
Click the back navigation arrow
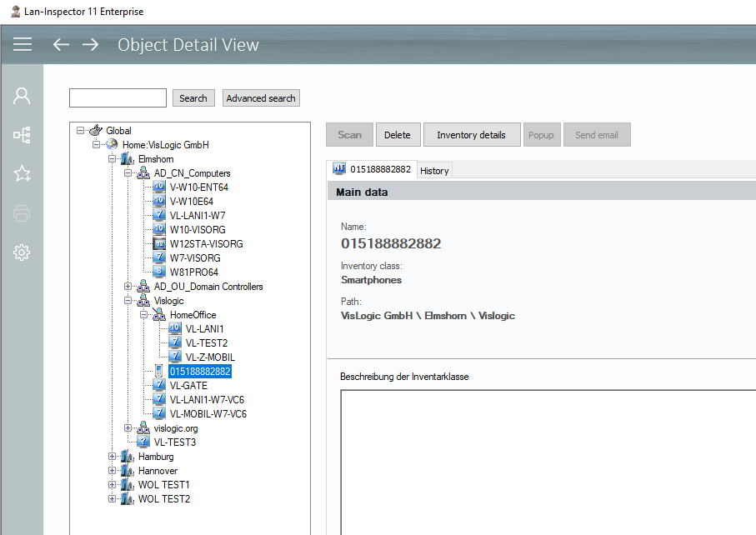pyautogui.click(x=61, y=44)
